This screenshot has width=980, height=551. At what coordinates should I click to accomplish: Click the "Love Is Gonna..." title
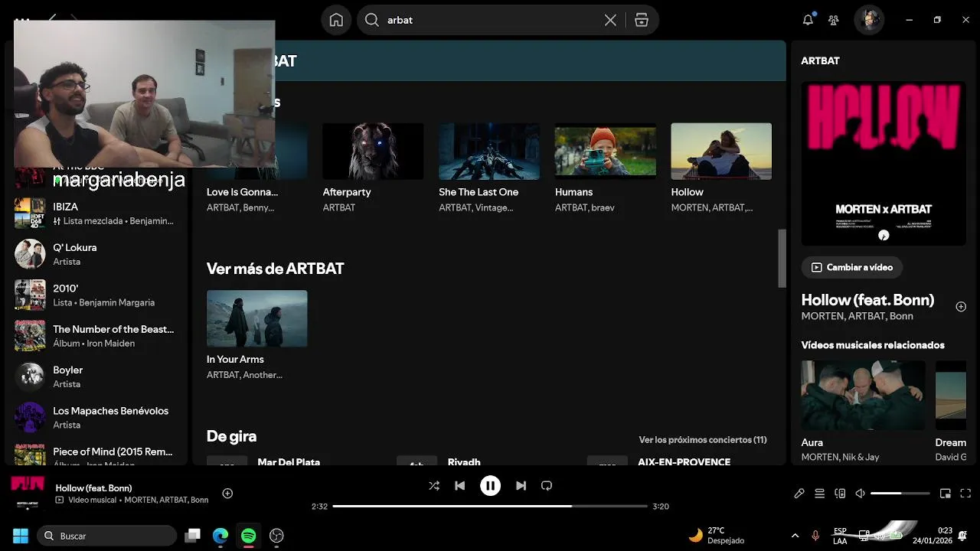coord(242,192)
